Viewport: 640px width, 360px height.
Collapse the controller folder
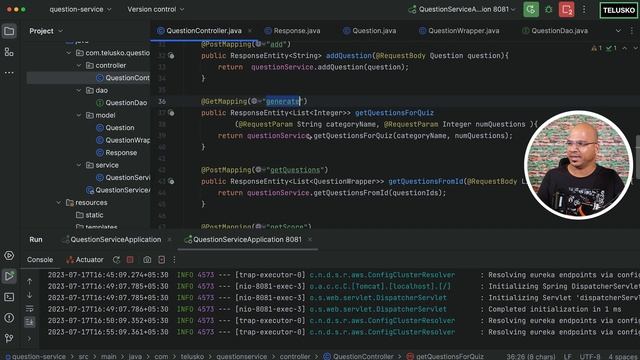click(x=79, y=65)
